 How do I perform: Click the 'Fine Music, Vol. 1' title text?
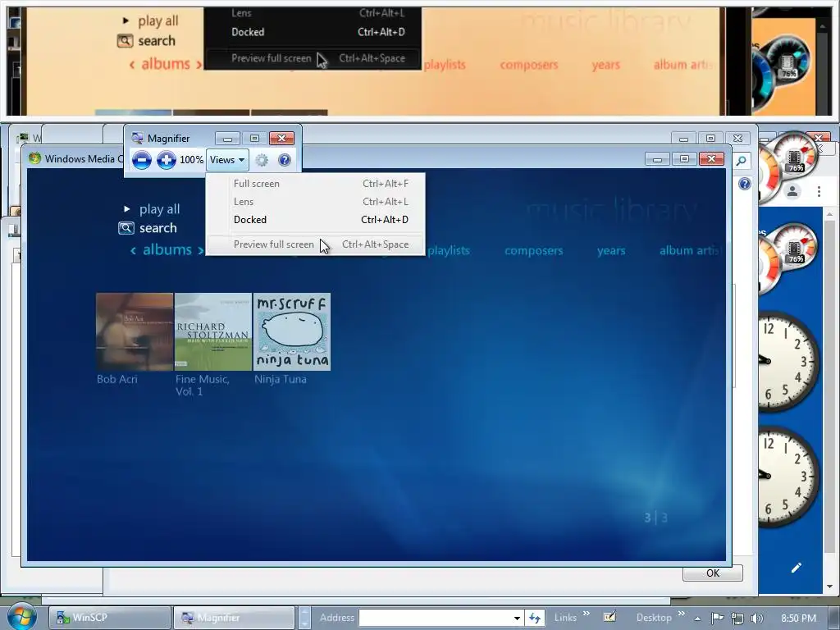(202, 386)
